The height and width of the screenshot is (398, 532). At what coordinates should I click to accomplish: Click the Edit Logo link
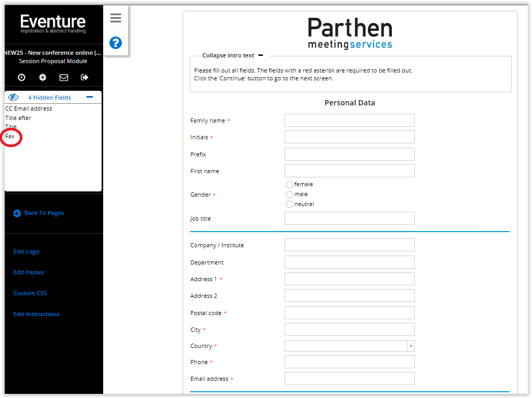pyautogui.click(x=27, y=251)
